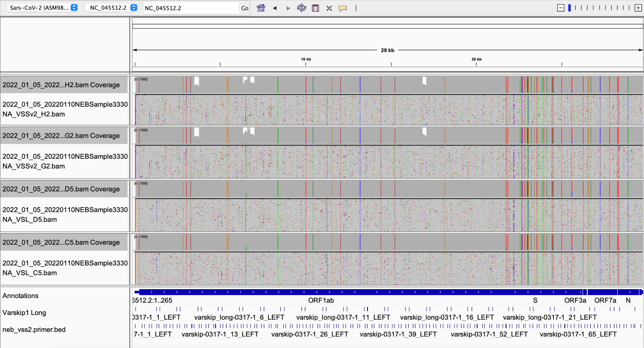The image size is (644, 348).
Task: Click the resize tracks to fit icon
Action: click(329, 8)
